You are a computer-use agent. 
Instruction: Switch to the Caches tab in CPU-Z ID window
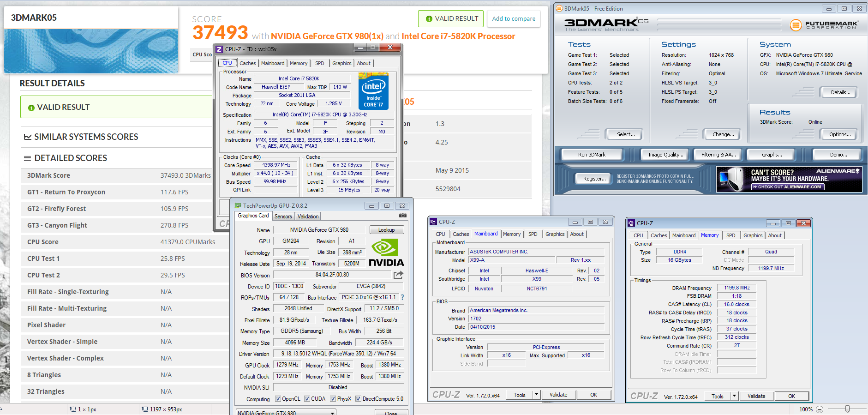click(248, 63)
